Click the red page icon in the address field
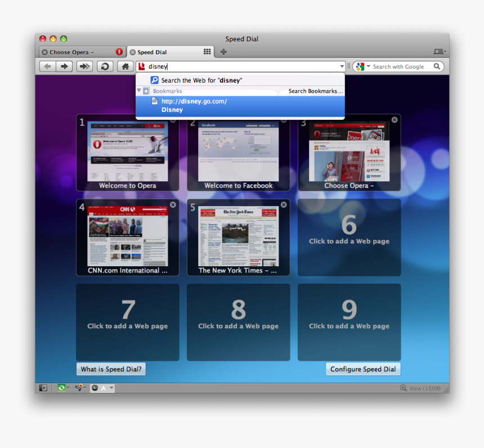 click(142, 66)
